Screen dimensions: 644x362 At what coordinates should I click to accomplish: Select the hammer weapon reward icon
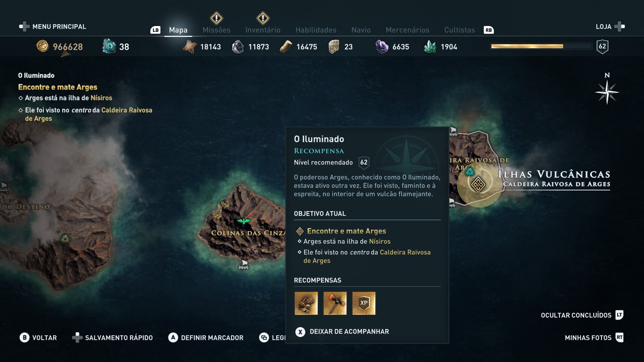coord(335,303)
